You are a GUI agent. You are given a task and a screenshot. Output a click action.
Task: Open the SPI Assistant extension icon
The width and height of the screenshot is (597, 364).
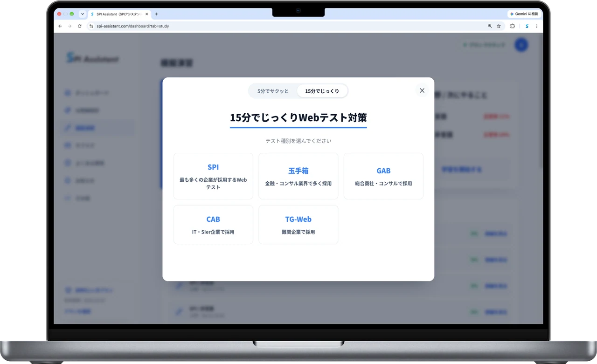527,26
